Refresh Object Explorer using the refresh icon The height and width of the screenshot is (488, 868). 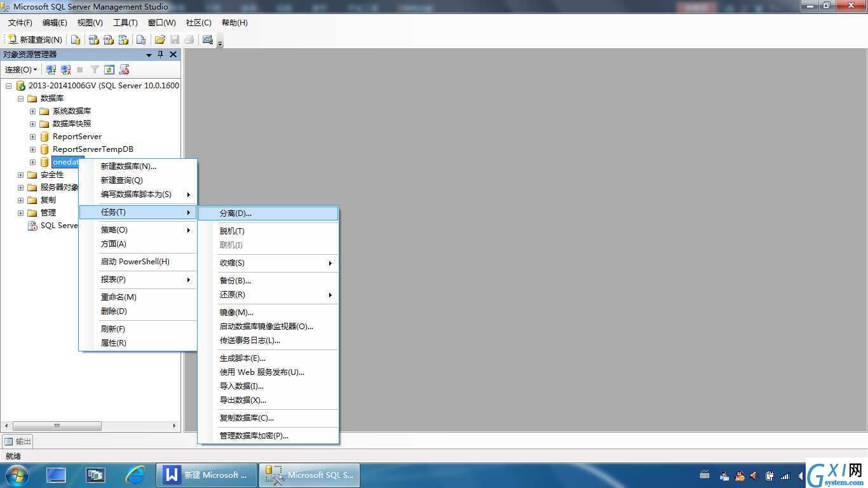click(x=109, y=69)
